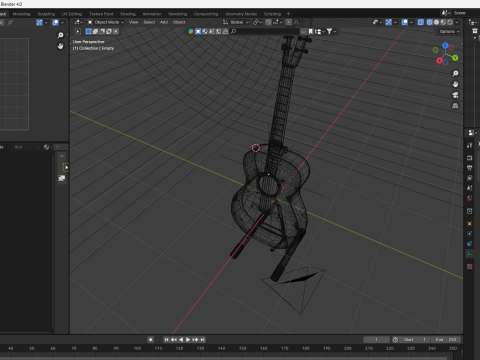Select Rendered viewport shading
Screen dimensions: 480x360
(x=450, y=22)
